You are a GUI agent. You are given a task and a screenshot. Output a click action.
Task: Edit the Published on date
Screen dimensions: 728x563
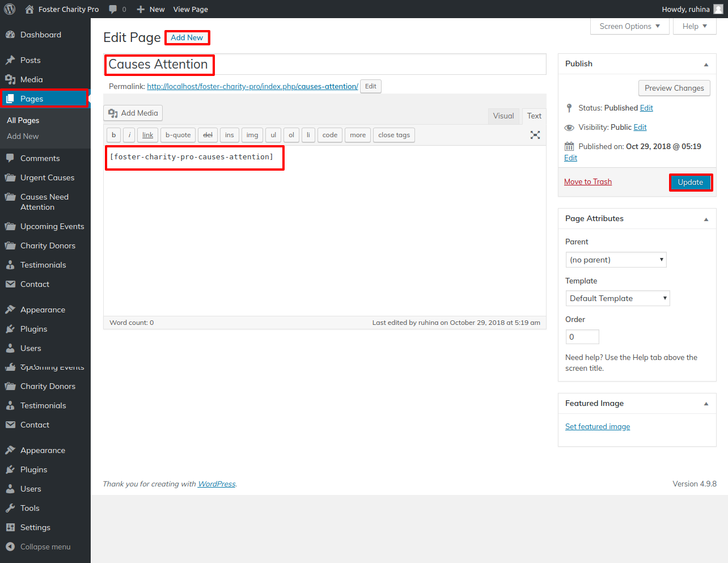pyautogui.click(x=570, y=158)
